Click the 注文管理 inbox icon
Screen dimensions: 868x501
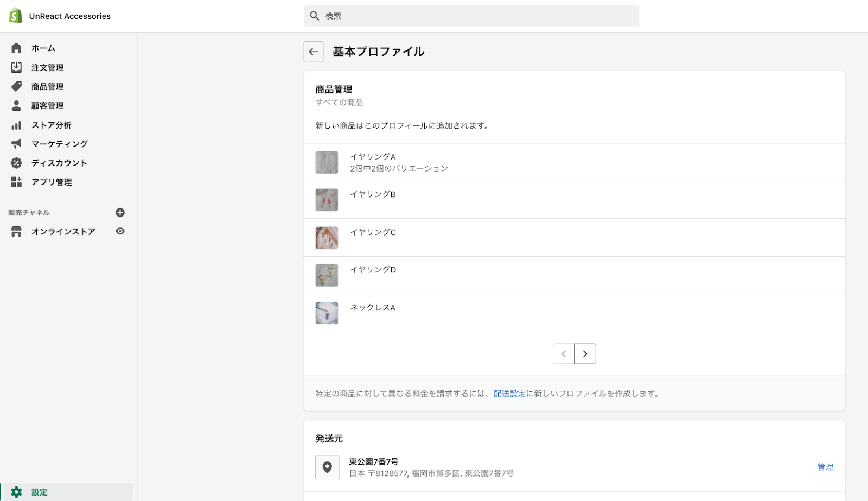[x=16, y=67]
